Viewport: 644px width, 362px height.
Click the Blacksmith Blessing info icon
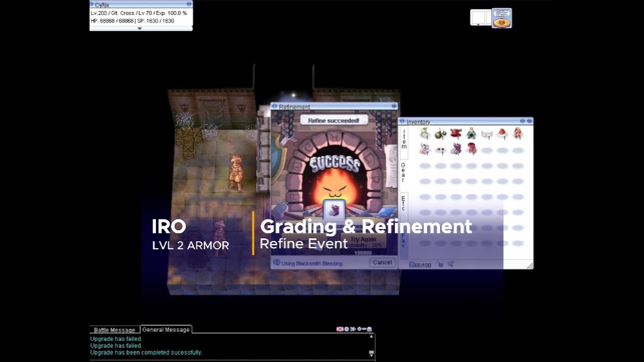pyautogui.click(x=276, y=262)
